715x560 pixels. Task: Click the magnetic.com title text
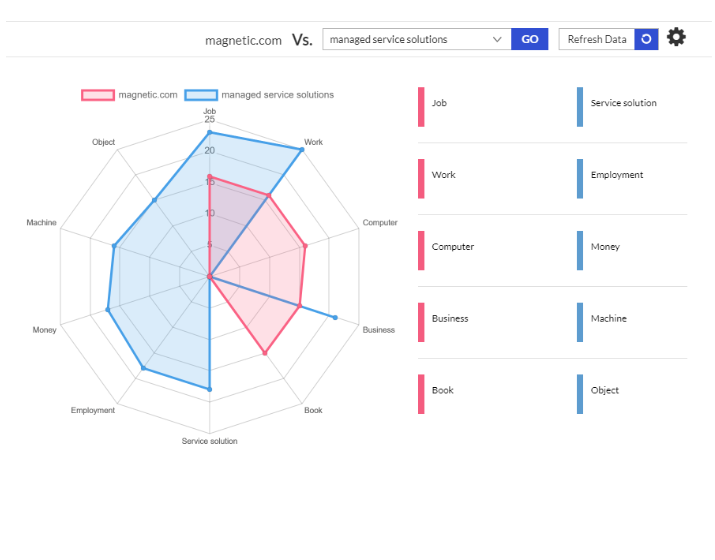tap(243, 40)
